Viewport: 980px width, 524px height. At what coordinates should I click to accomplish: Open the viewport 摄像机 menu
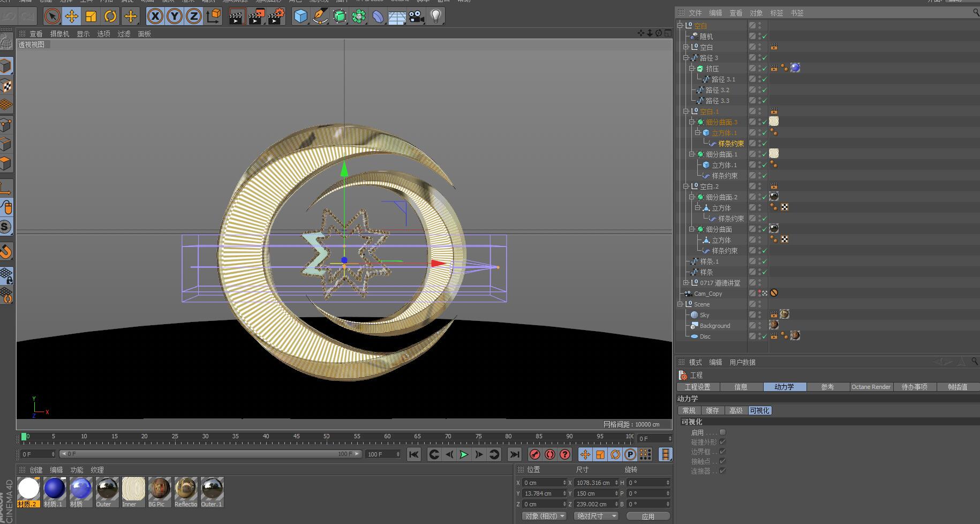[x=59, y=34]
